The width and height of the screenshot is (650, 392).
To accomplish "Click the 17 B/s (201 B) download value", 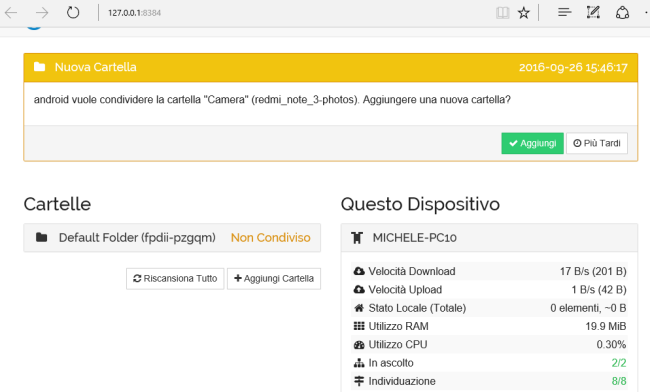I will [593, 271].
